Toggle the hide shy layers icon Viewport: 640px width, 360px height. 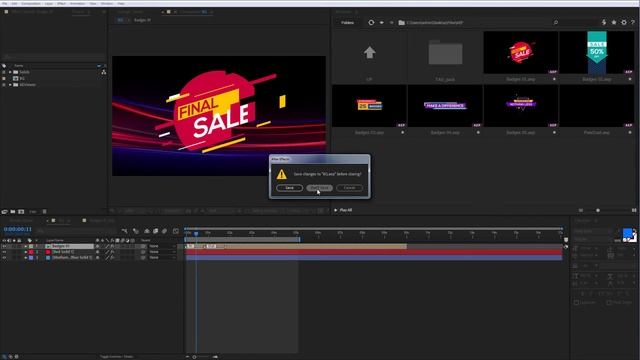pos(147,231)
